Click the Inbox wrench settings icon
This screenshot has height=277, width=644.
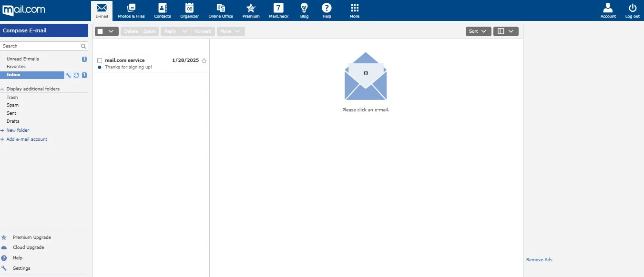click(x=68, y=75)
